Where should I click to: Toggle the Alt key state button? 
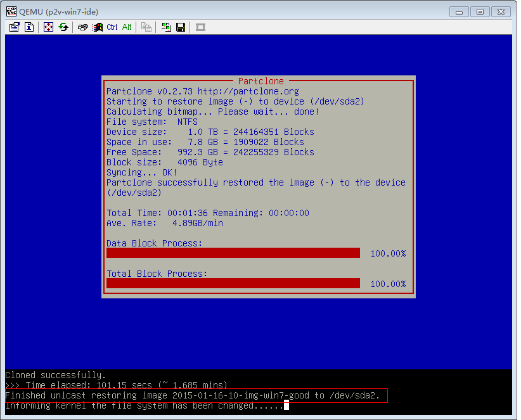click(127, 27)
